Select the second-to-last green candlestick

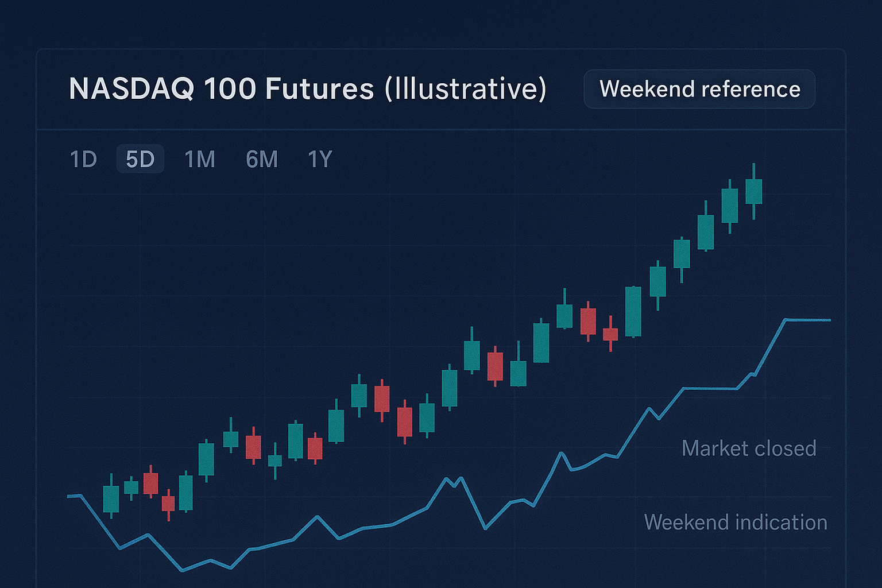click(729, 206)
